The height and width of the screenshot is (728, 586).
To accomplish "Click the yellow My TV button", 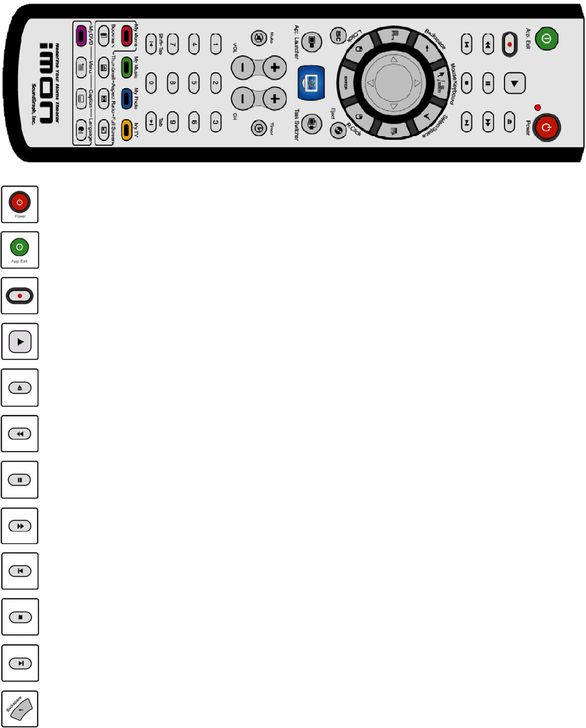I will coord(126,130).
